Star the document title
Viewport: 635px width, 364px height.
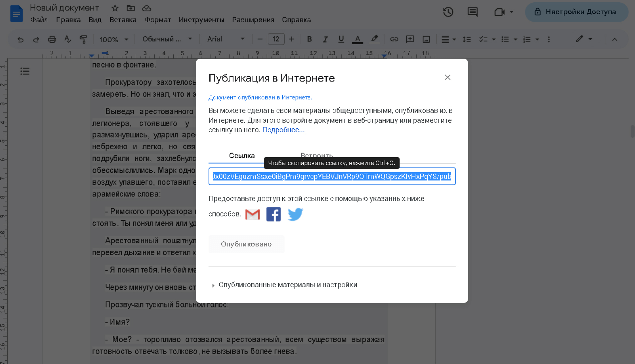115,8
